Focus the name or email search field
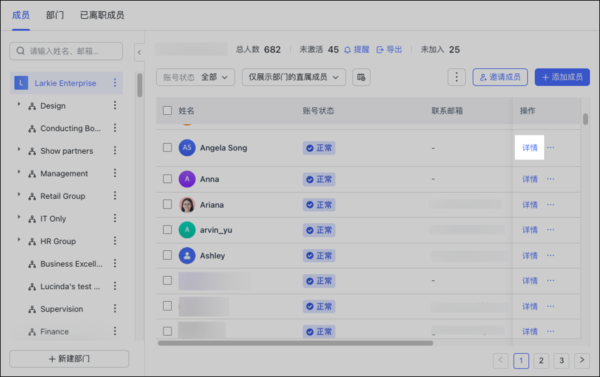 [66, 51]
